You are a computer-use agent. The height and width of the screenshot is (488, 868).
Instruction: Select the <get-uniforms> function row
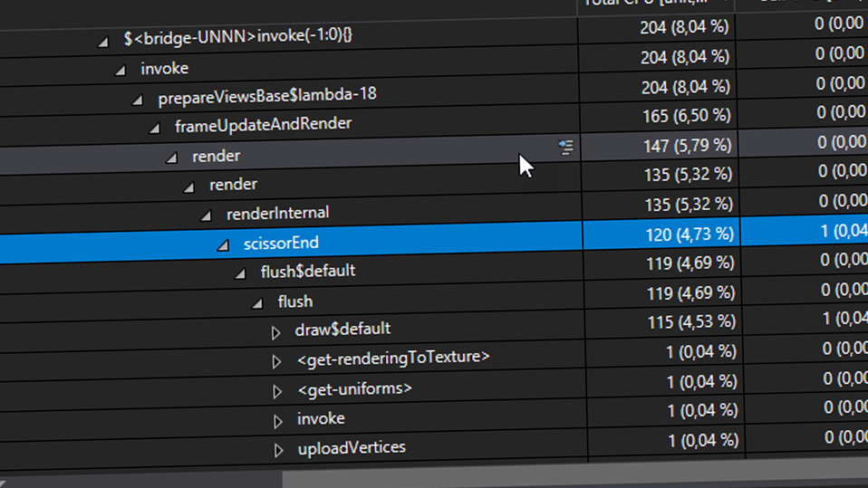click(x=355, y=388)
